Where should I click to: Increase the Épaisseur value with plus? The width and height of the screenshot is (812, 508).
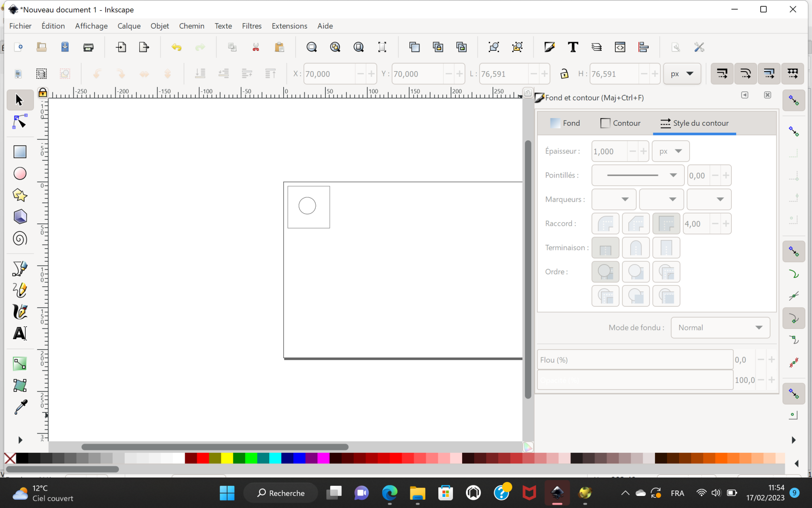[643, 151]
